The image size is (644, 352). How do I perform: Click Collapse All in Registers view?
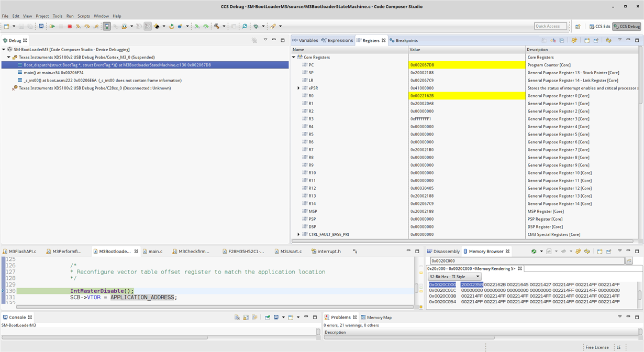[562, 40]
